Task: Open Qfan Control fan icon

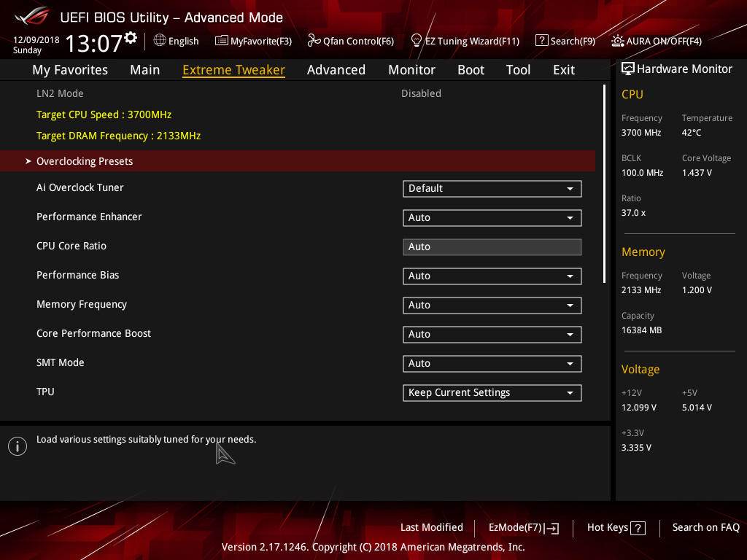Action: pos(314,41)
